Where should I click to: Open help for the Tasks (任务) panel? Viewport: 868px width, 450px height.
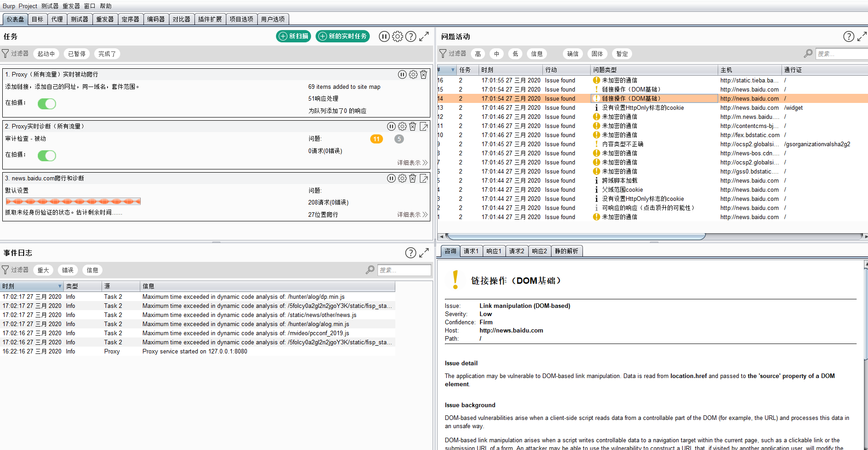click(x=411, y=36)
